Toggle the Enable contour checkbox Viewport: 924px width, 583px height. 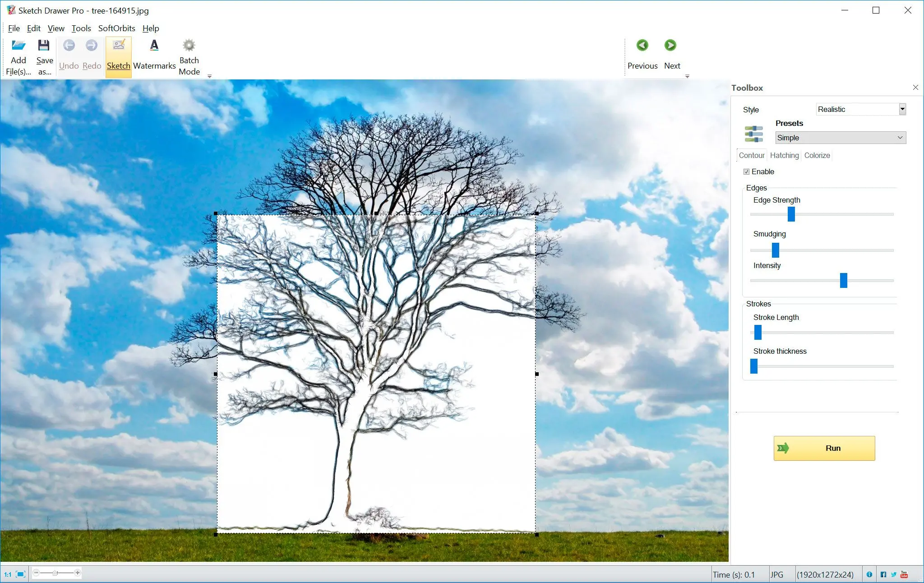(x=746, y=171)
